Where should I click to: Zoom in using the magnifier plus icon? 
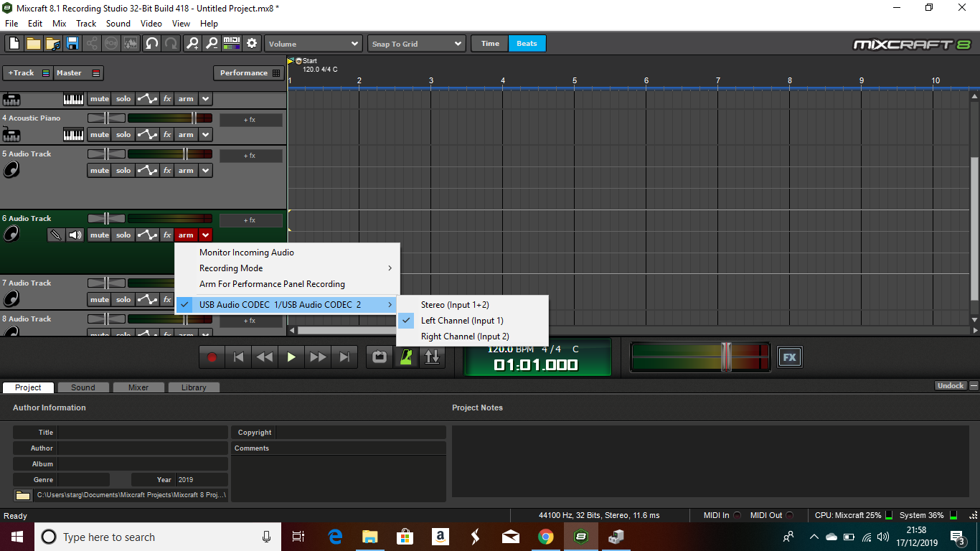[x=192, y=44]
